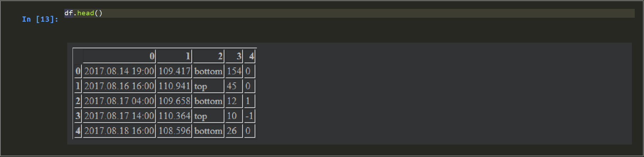The width and height of the screenshot is (644, 157).
Task: Select the 110.364 value cell
Action: coord(174,116)
